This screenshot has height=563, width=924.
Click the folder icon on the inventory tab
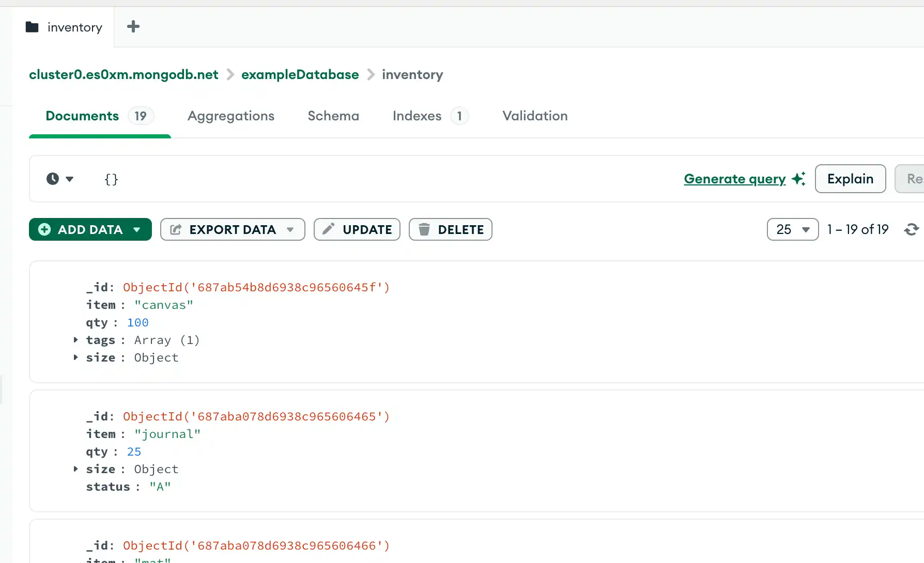(32, 27)
